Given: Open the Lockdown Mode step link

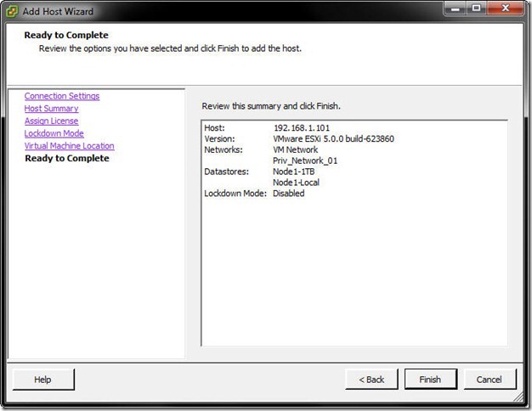Looking at the screenshot, I should (x=54, y=133).
